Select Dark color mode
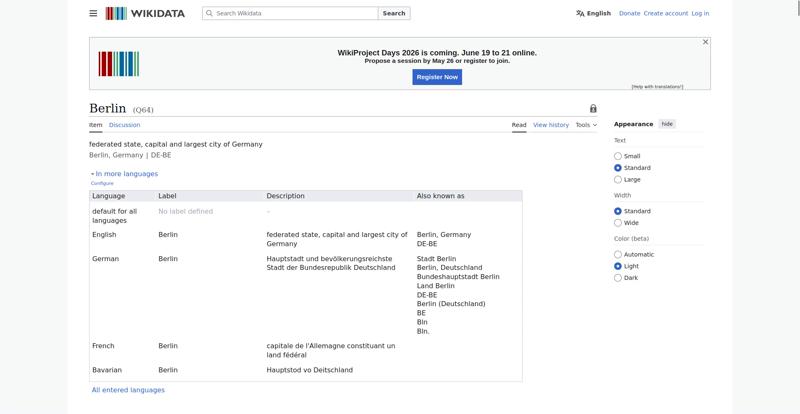Screen dimensions: 800x414 (618, 278)
